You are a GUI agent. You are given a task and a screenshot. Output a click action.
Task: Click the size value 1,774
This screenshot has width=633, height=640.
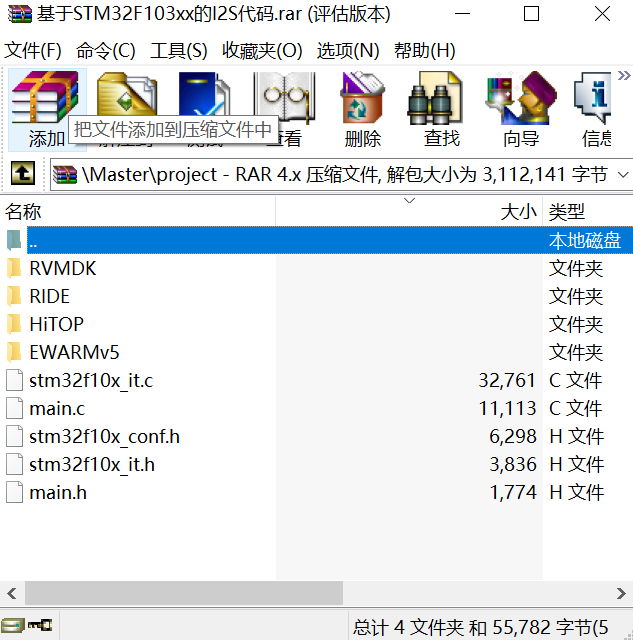pyautogui.click(x=513, y=493)
